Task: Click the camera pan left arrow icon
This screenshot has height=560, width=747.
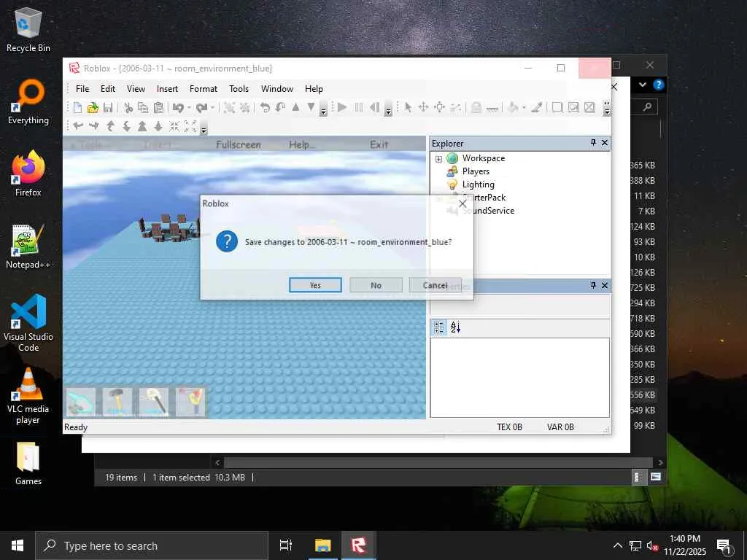Action: click(x=78, y=127)
